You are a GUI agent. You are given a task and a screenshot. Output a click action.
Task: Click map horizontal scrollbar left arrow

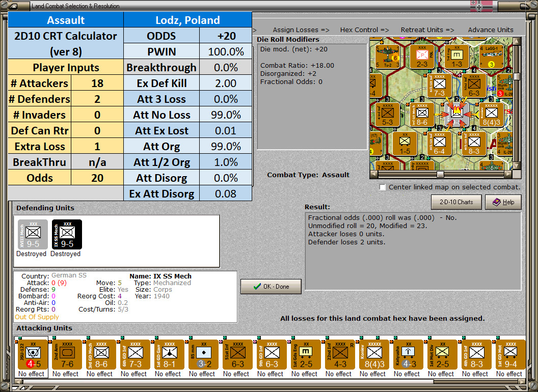(374, 174)
